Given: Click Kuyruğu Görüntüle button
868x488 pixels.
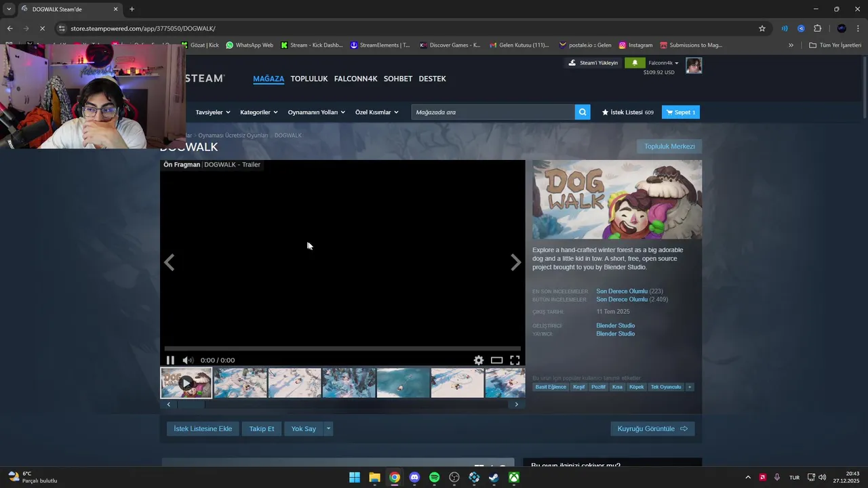Looking at the screenshot, I should [x=652, y=428].
